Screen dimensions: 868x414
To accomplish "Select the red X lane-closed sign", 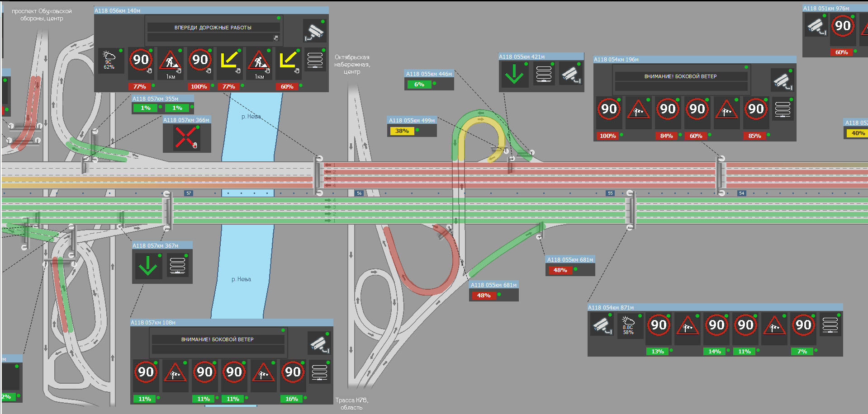I will [185, 137].
